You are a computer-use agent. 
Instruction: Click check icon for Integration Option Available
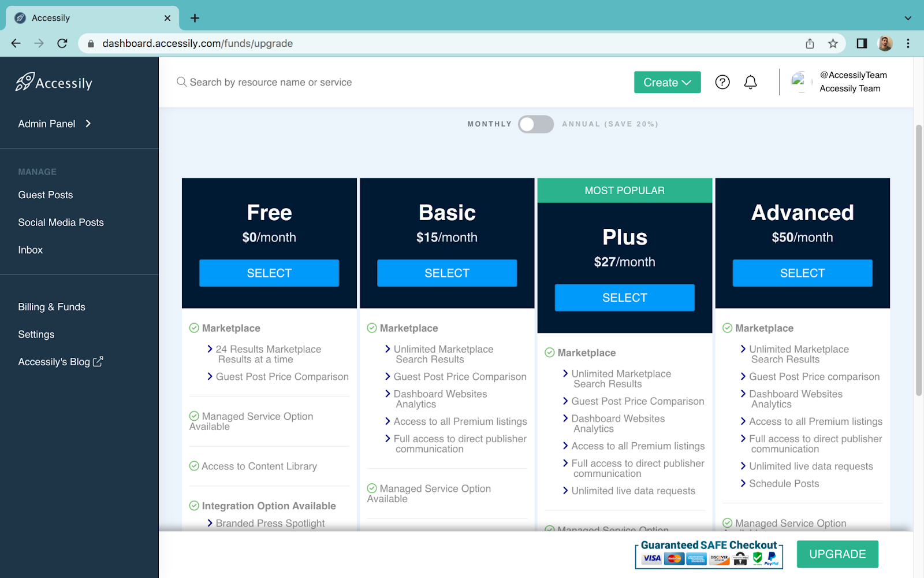point(194,506)
